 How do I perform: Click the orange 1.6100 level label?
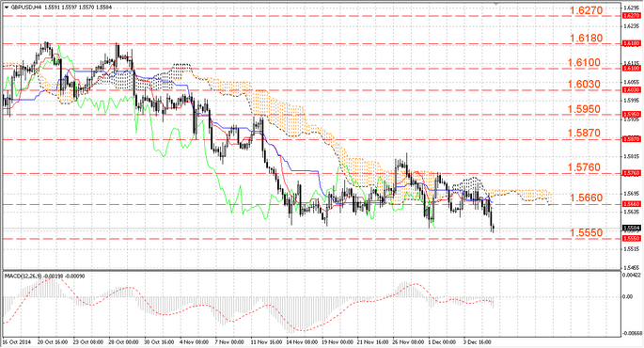coord(584,62)
